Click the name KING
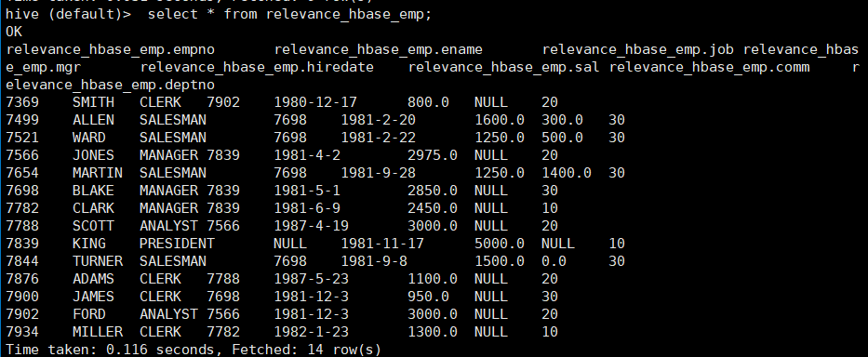The width and height of the screenshot is (868, 357). (89, 245)
